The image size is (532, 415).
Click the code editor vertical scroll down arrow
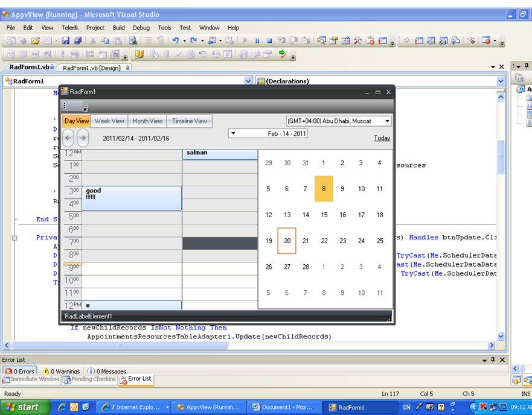tap(501, 336)
